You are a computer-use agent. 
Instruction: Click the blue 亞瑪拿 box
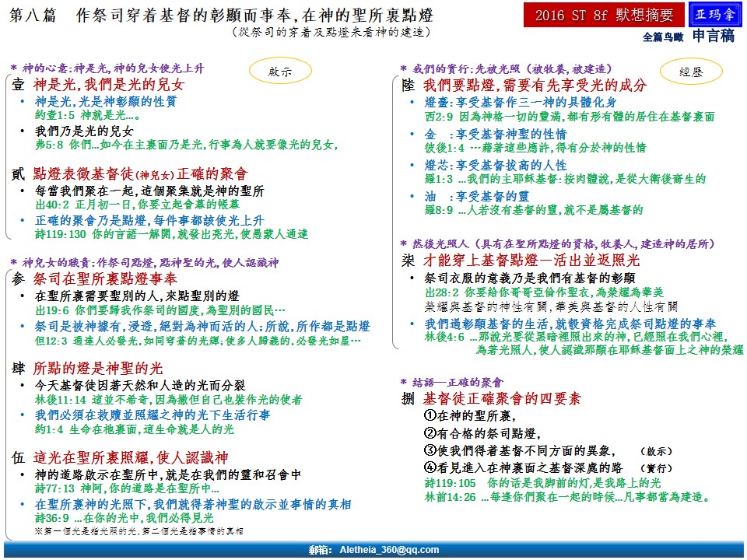(x=714, y=16)
